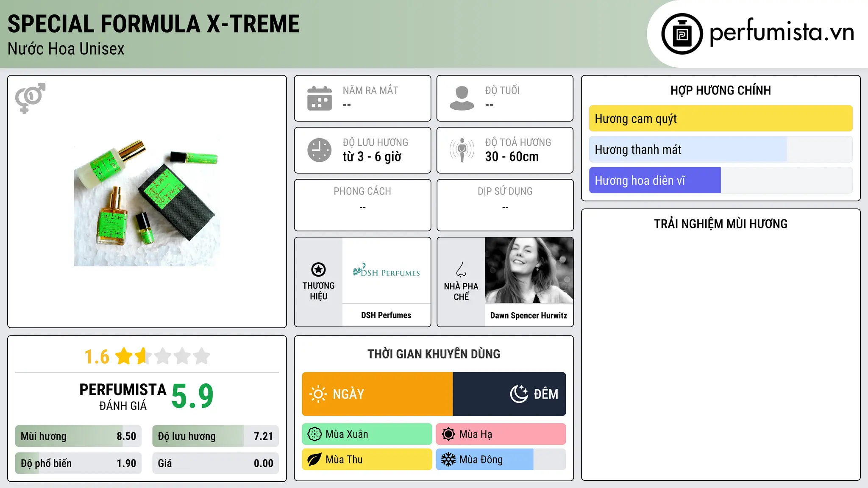Click the flower icon for Mùa Xuân
This screenshot has height=488, width=868.
314,434
